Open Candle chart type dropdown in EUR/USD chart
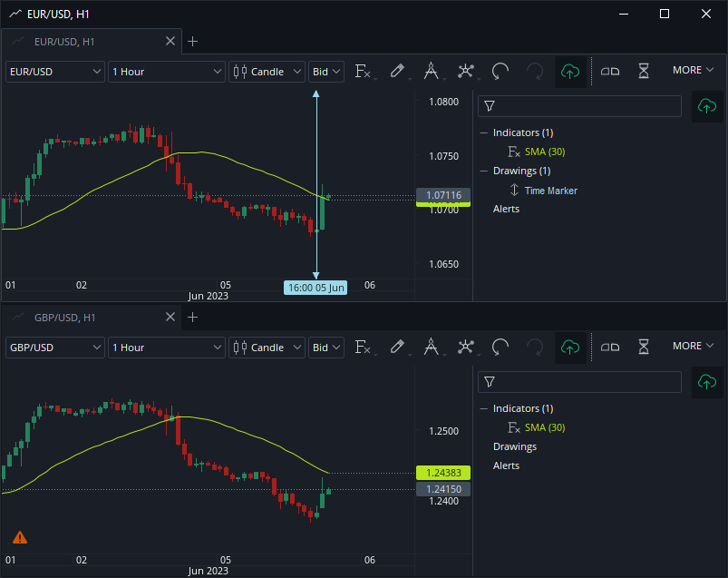The image size is (728, 578). [267, 72]
